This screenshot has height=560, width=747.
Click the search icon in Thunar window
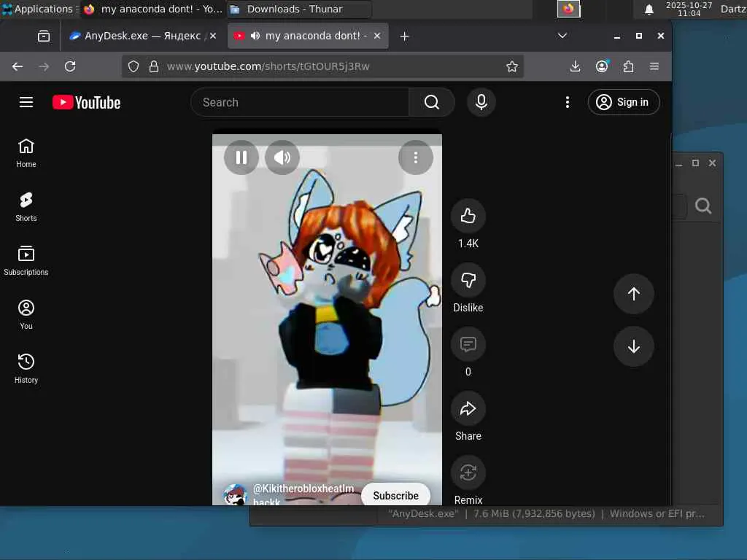[x=703, y=206]
